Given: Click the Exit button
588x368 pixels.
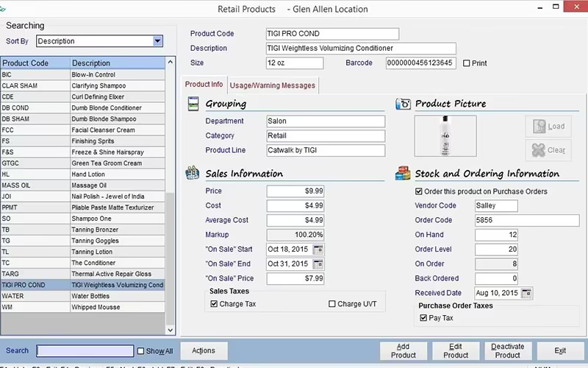Looking at the screenshot, I should tap(560, 351).
